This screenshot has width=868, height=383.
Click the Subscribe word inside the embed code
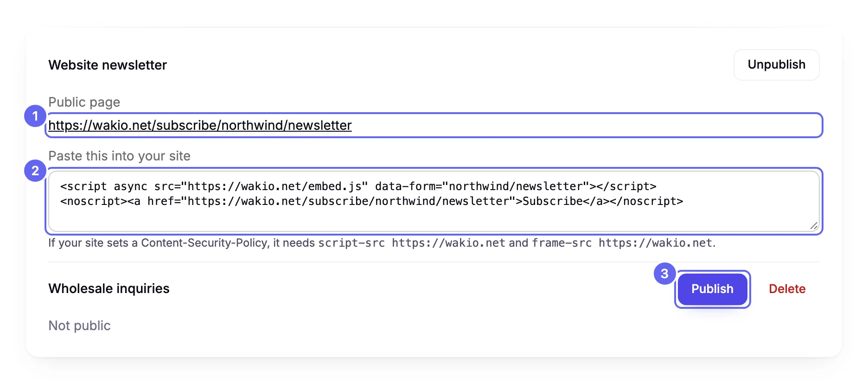(x=553, y=201)
